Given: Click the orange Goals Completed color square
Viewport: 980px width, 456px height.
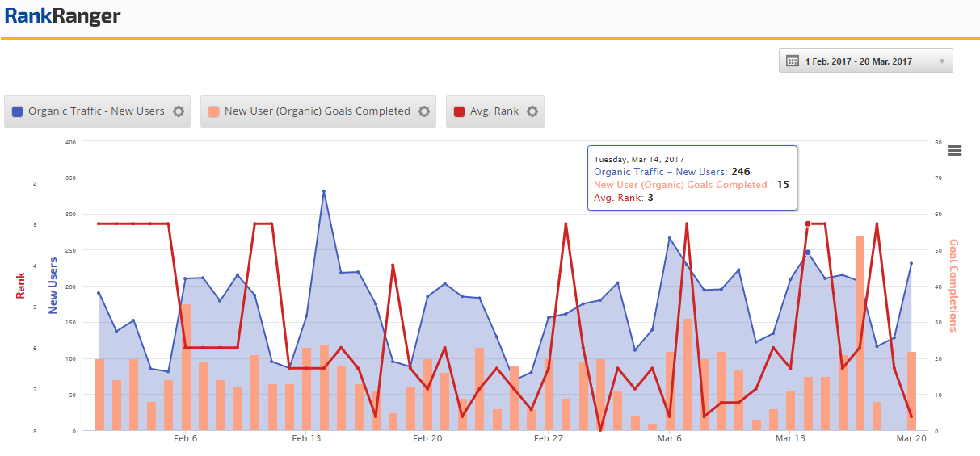Looking at the screenshot, I should 214,111.
